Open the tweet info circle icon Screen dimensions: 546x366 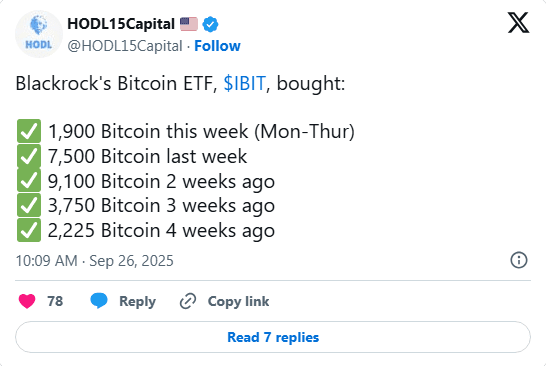(x=519, y=260)
